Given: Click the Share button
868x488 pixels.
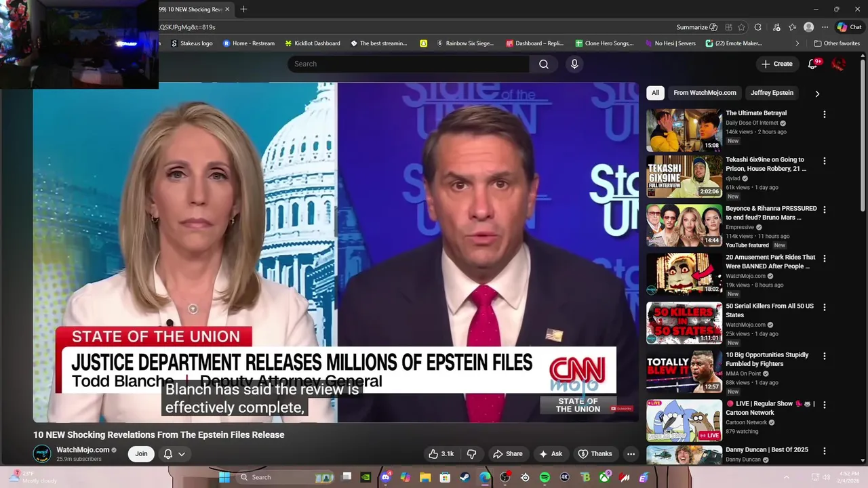Looking at the screenshot, I should pos(508,454).
